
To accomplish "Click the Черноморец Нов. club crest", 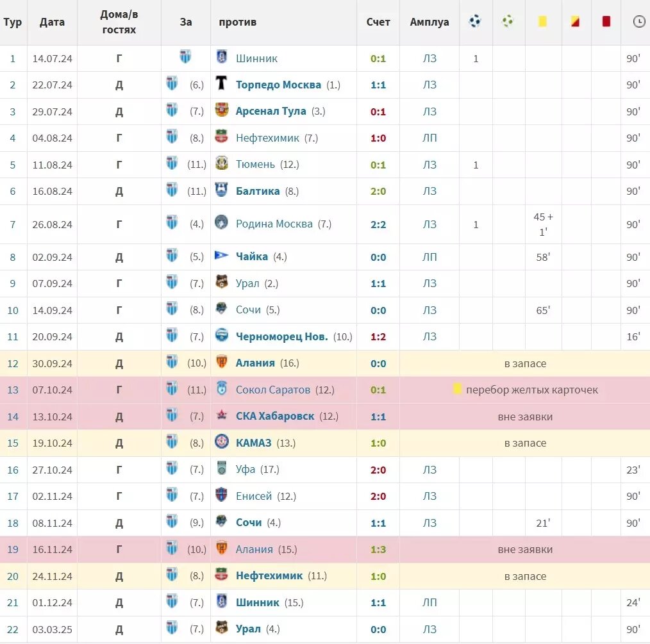I will (x=222, y=335).
